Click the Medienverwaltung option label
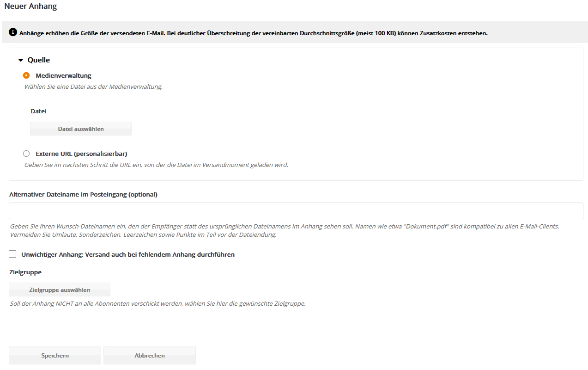The width and height of the screenshot is (588, 370). click(63, 75)
